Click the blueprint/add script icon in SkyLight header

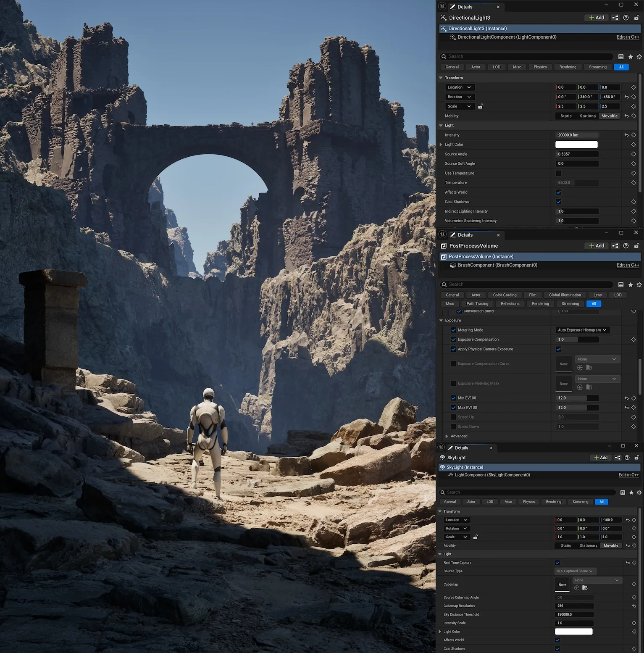point(618,458)
